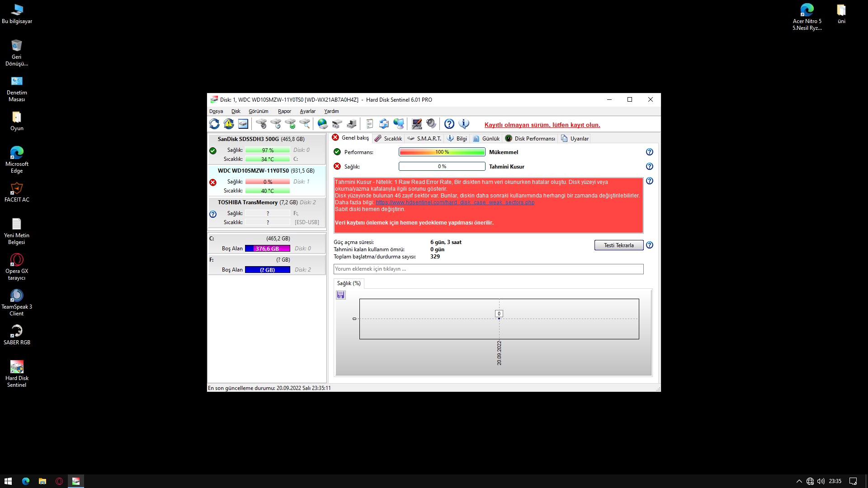
Task: Open help icon beside red warning text
Action: click(650, 181)
